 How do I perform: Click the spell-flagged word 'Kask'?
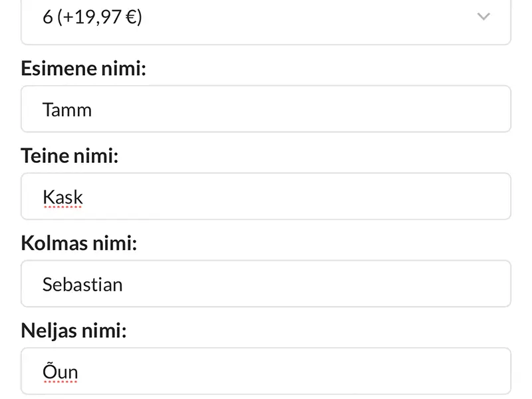tap(63, 197)
